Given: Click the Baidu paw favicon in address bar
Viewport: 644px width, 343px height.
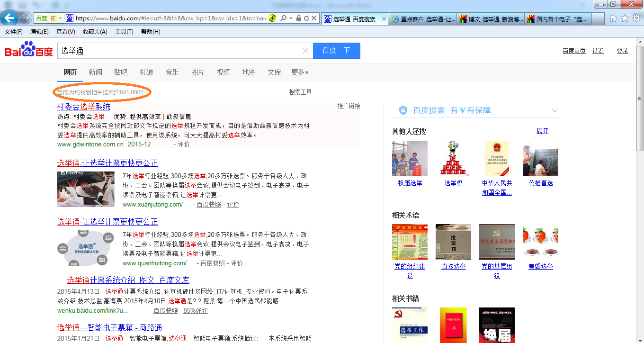Looking at the screenshot, I should (x=70, y=18).
